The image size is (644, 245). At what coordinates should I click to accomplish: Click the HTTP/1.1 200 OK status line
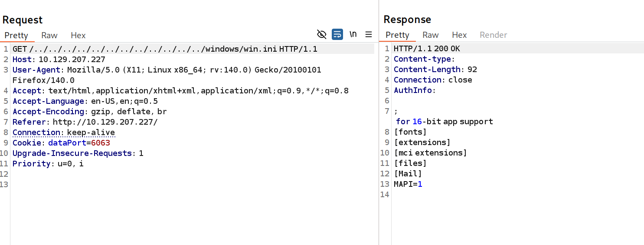pos(427,49)
